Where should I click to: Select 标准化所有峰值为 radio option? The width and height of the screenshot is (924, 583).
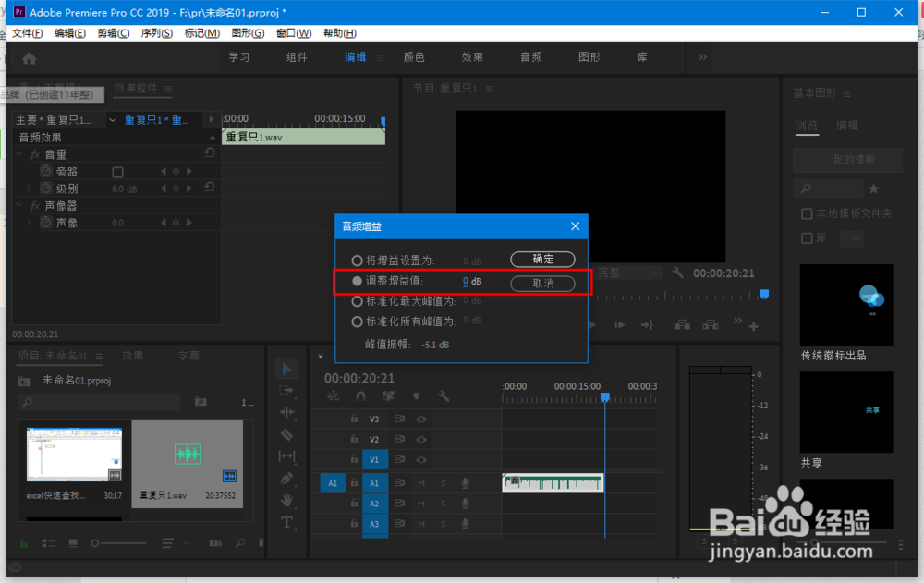pyautogui.click(x=357, y=322)
